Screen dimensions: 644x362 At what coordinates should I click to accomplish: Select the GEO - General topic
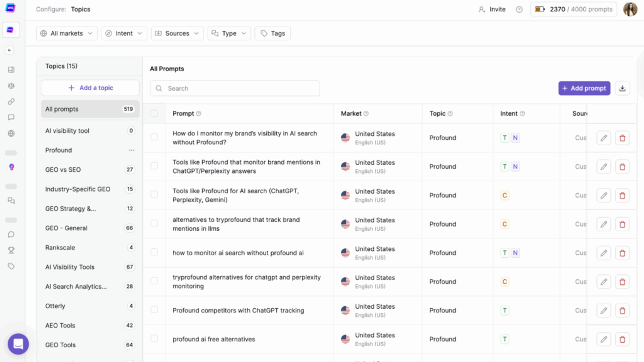[90, 228]
